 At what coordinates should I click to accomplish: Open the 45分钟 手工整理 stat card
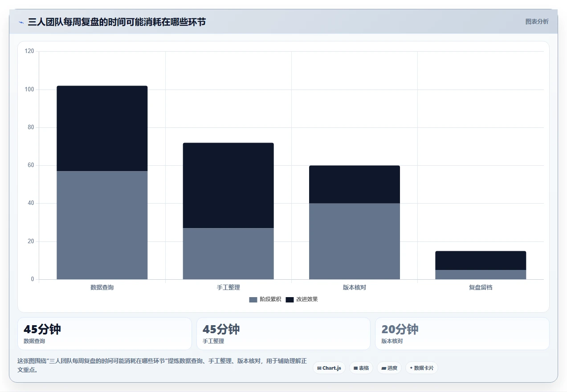point(283,334)
